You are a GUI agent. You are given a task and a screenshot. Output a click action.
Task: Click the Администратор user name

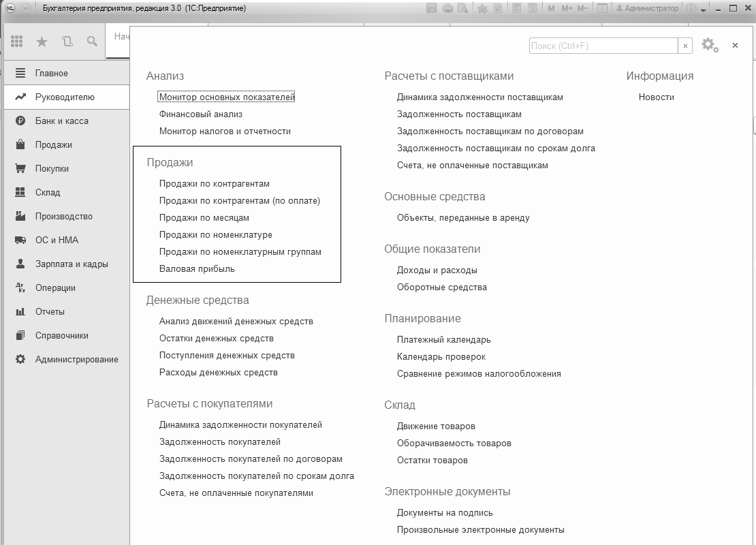tap(647, 8)
